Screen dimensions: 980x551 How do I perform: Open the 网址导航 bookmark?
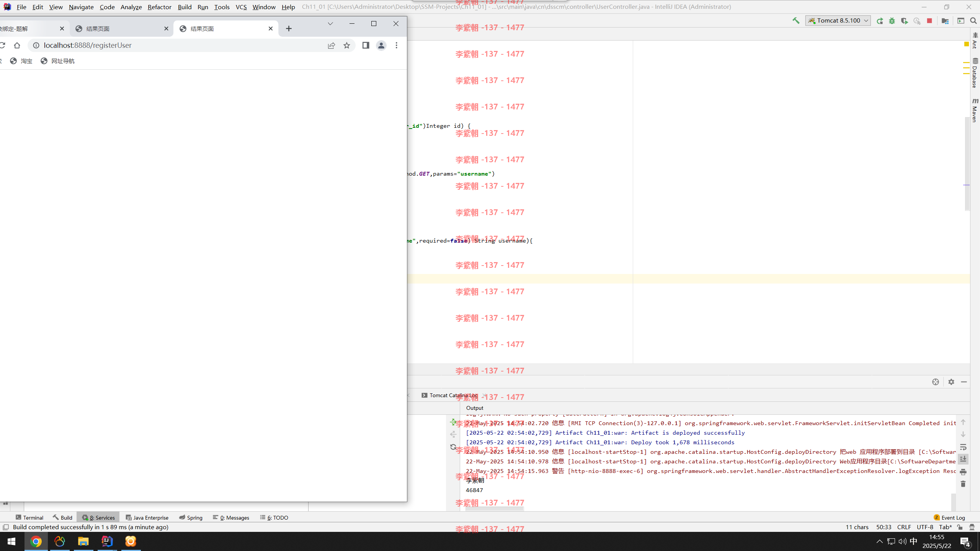click(x=57, y=61)
